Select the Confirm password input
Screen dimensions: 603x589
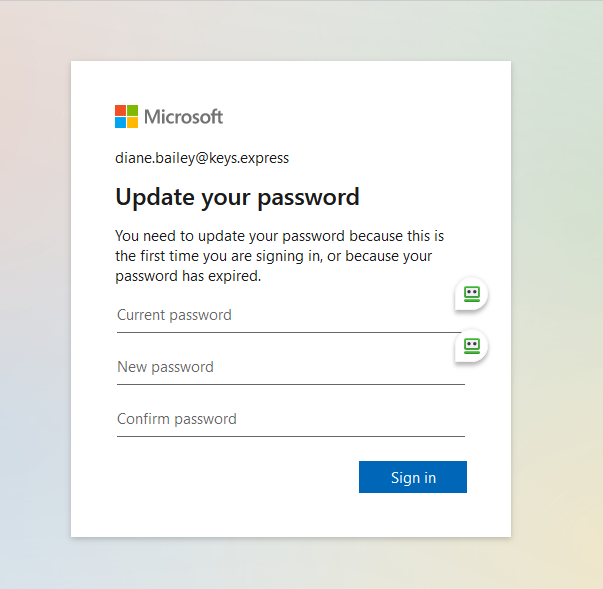[290, 420]
